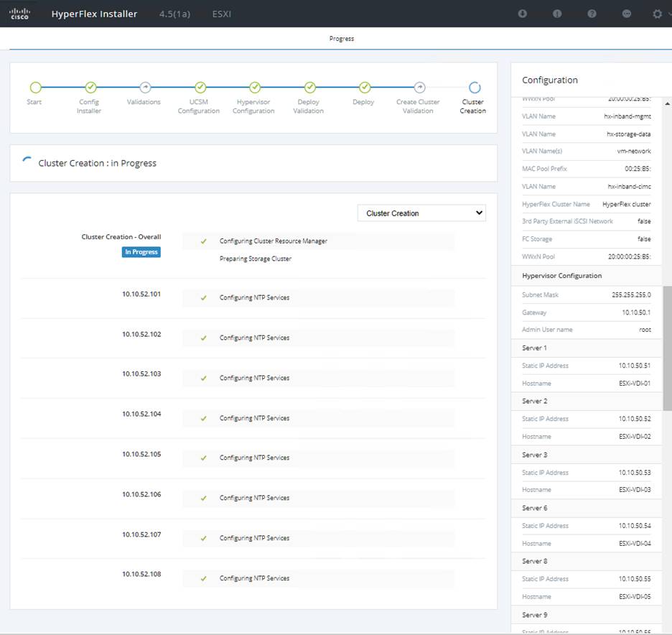This screenshot has width=672, height=635.
Task: Click the Admin User name value root
Action: pos(645,330)
